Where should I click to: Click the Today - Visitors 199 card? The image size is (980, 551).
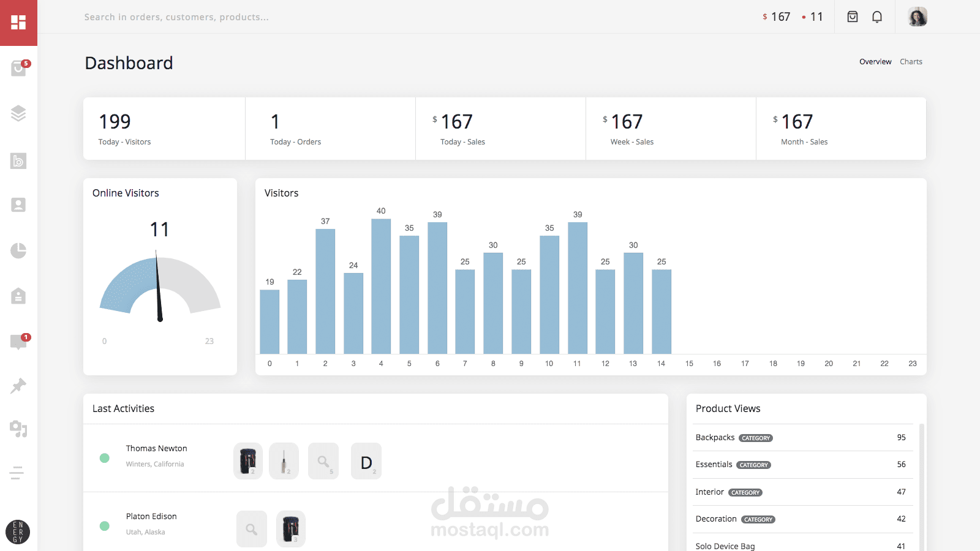pos(164,129)
